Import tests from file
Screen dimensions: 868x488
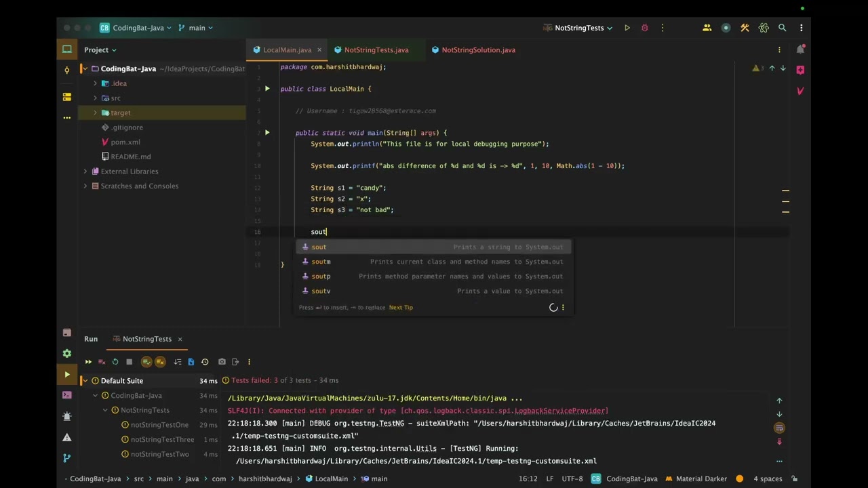191,362
